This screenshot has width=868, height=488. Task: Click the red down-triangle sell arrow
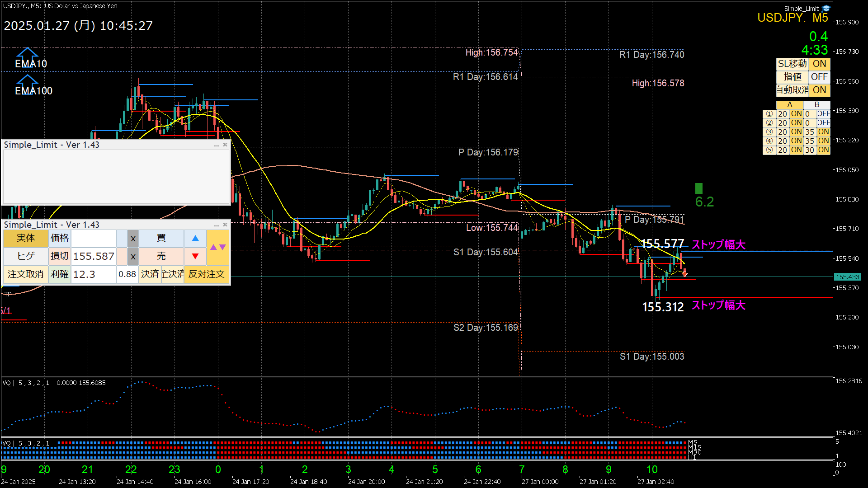click(x=195, y=256)
